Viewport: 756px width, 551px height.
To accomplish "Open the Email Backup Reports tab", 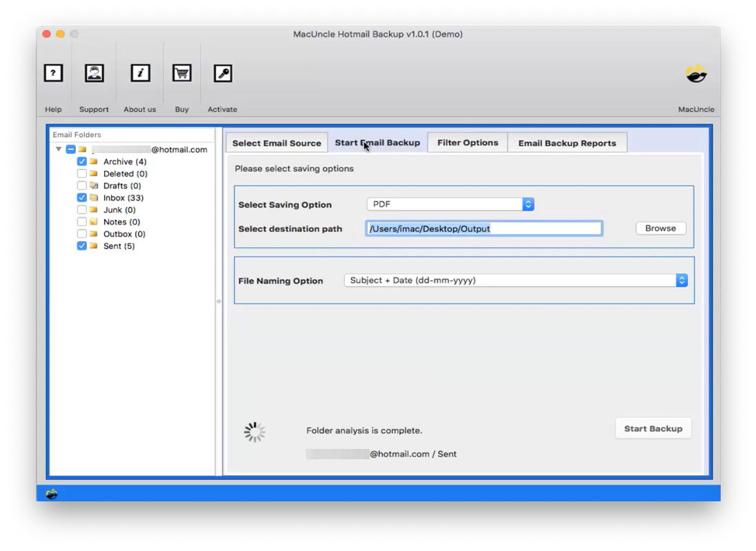I will click(x=568, y=143).
